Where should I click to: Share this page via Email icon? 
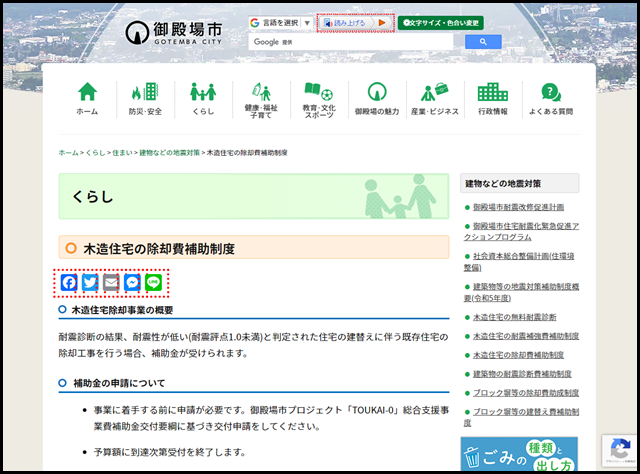tap(111, 282)
